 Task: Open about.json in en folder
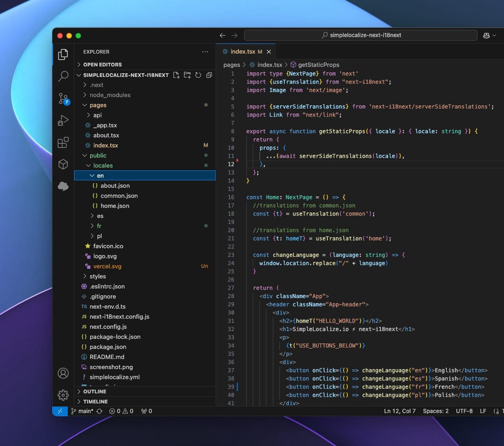point(145,185)
